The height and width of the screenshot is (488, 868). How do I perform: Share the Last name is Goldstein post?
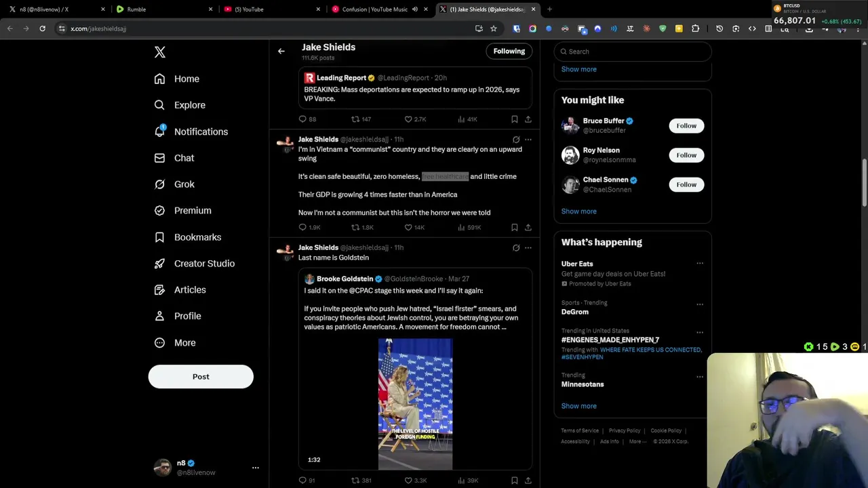pyautogui.click(x=528, y=481)
